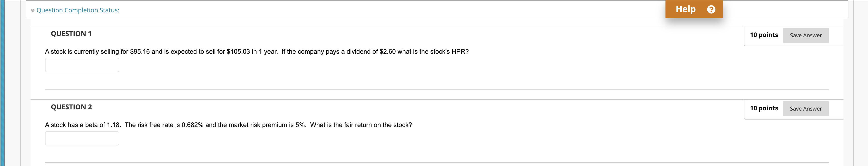Click the question mark icon in the Help bar
Viewport: 868px width, 166px height.
pos(711,9)
